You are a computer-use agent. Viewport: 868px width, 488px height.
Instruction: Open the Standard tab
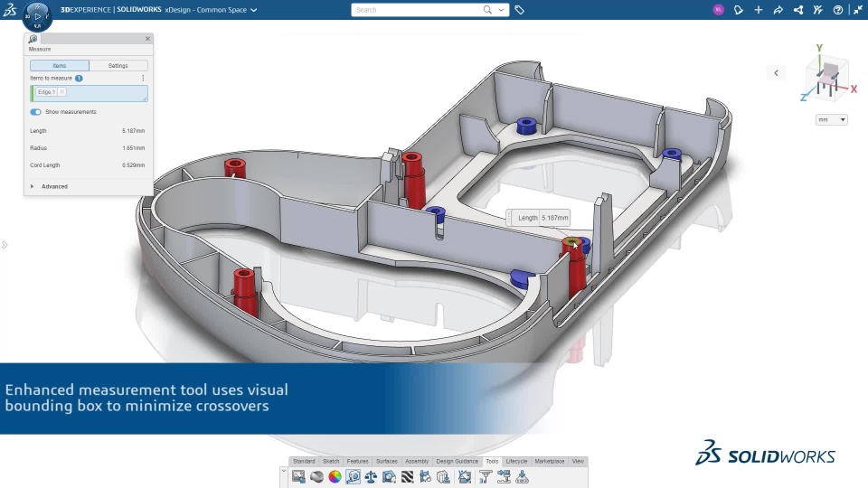tap(304, 461)
